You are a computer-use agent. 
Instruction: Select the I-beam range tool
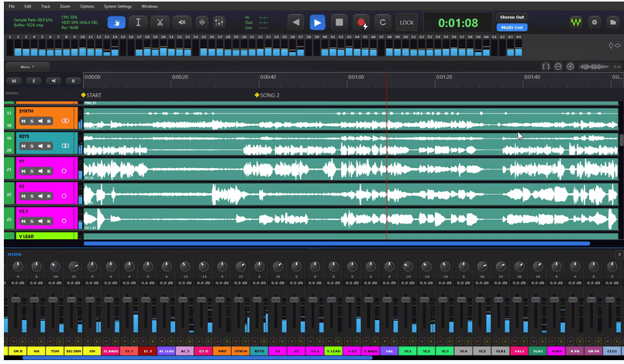pyautogui.click(x=138, y=22)
